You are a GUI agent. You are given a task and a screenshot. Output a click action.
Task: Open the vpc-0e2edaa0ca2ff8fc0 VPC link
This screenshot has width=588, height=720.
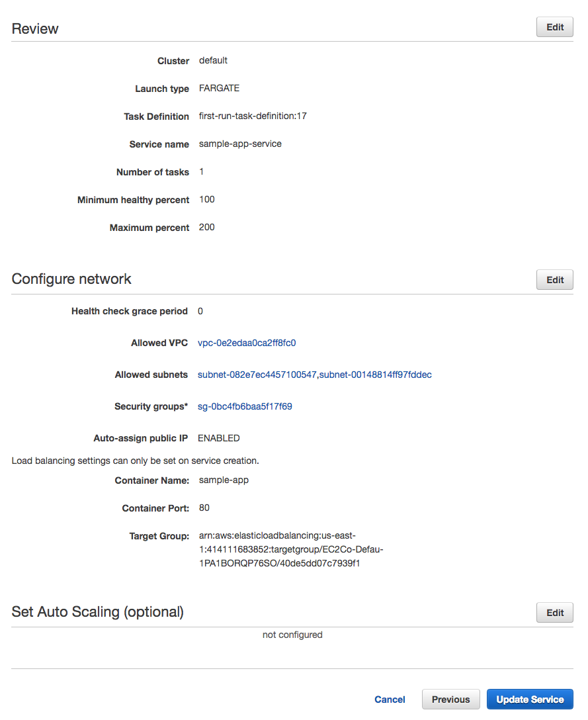247,343
